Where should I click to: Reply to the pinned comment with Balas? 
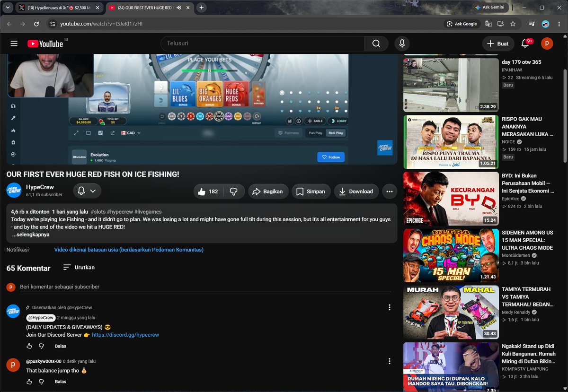(61, 346)
